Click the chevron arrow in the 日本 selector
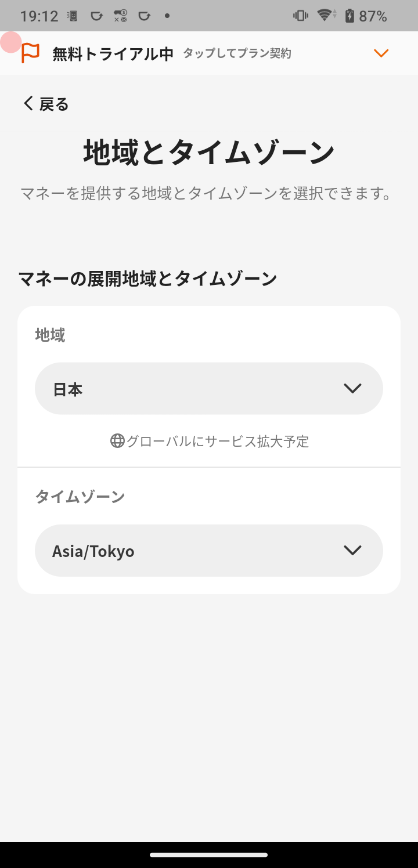Screen dimensions: 418x868 coord(352,389)
